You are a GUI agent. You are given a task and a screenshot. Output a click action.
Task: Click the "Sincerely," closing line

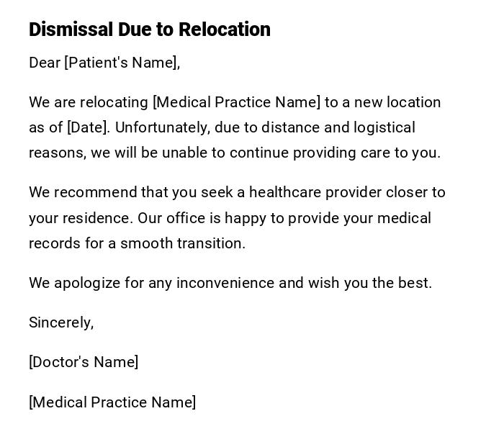(x=61, y=322)
